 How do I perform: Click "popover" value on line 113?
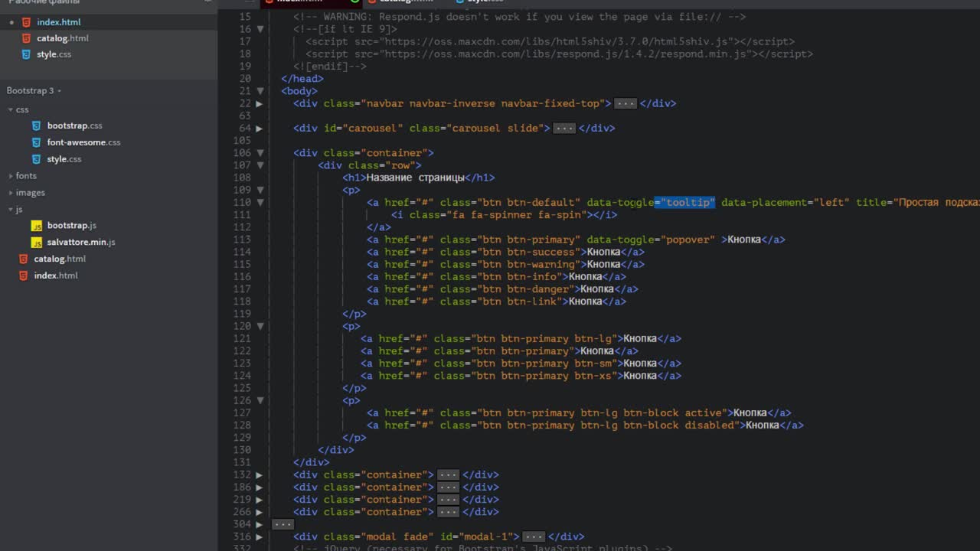tap(688, 240)
